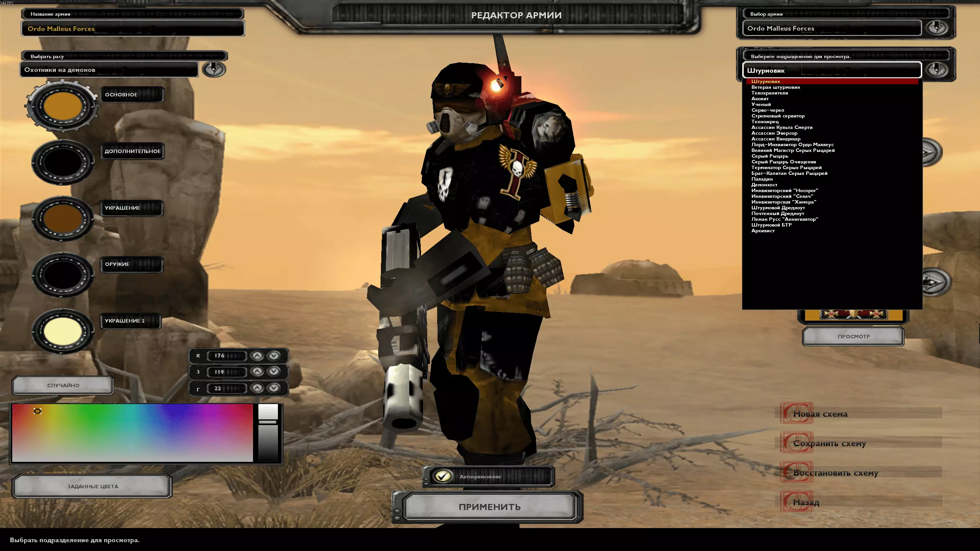The height and width of the screenshot is (551, 980).
Task: Decrease the З green value with down arrow
Action: pos(273,372)
